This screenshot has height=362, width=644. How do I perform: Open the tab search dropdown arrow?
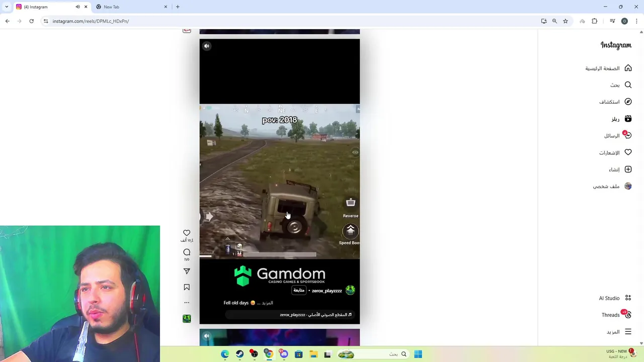(x=6, y=7)
